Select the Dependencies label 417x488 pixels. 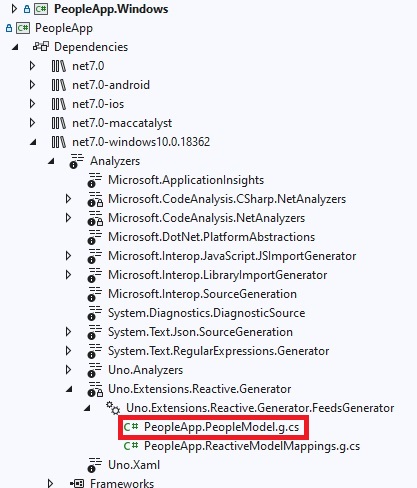point(91,47)
